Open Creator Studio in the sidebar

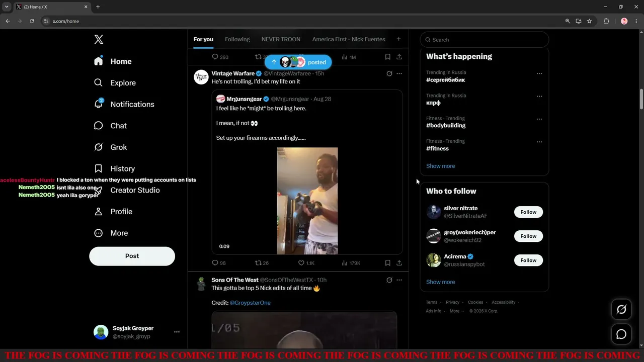127,190
